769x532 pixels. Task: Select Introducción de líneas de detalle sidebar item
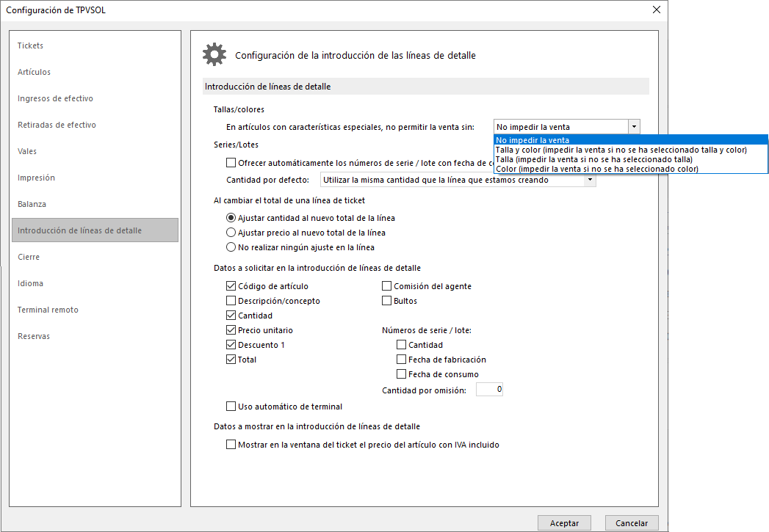pos(95,230)
